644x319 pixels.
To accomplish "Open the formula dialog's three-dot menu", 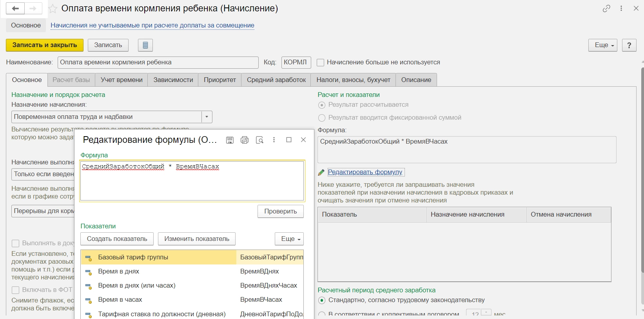I will pos(274,140).
